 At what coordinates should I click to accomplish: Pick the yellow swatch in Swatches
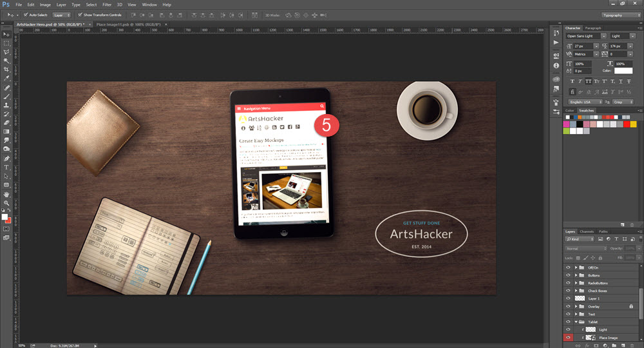(633, 124)
